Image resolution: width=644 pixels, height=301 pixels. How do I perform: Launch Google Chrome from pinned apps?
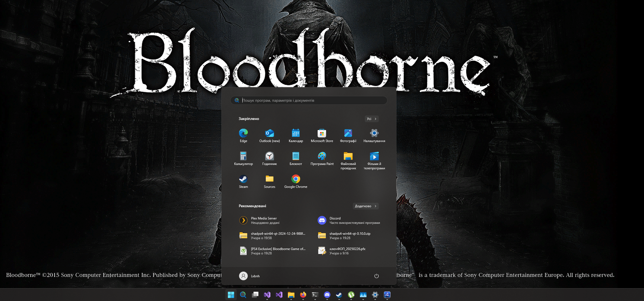coord(296,182)
